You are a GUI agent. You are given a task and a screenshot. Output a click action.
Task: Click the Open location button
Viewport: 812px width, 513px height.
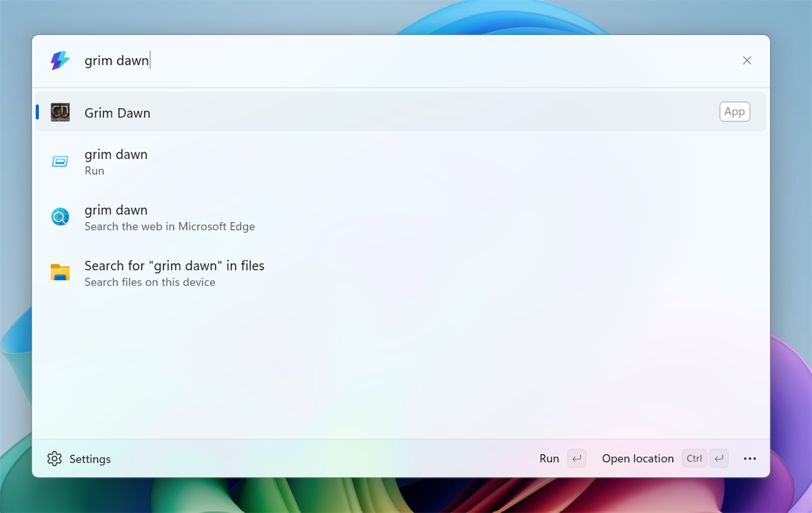pos(665,458)
